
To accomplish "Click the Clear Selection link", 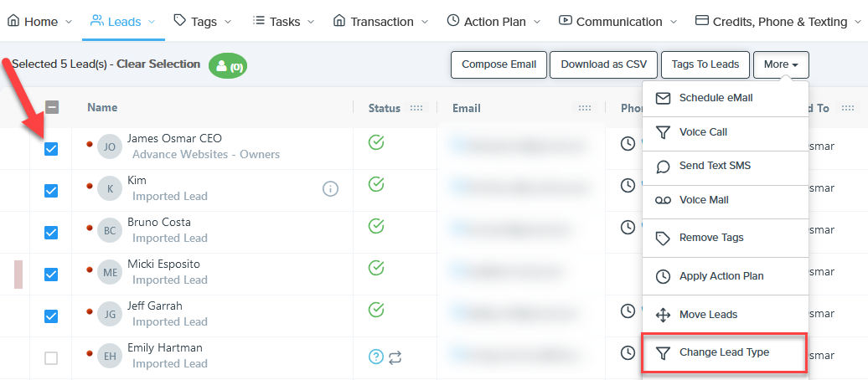I will coord(158,64).
